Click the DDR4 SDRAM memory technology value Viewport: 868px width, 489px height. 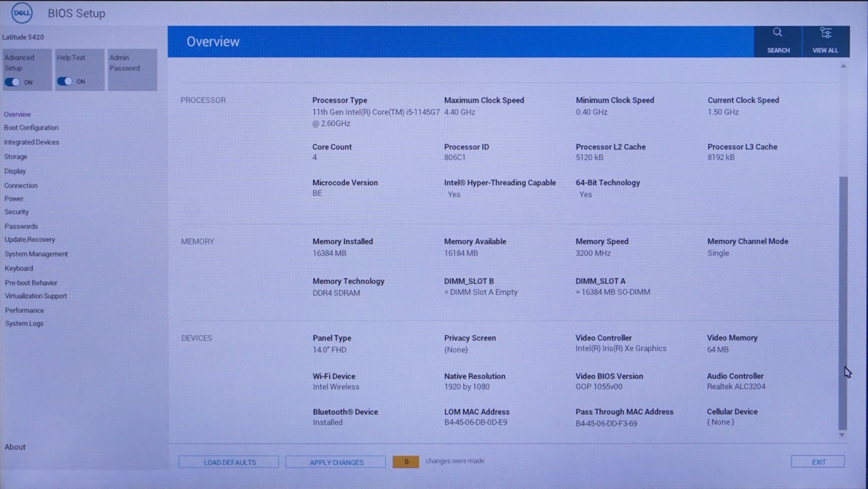(x=336, y=293)
